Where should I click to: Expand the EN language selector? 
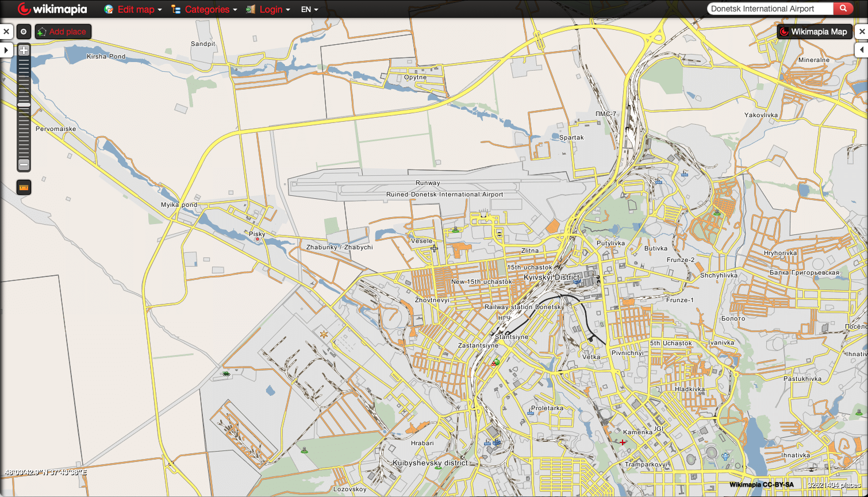(309, 9)
